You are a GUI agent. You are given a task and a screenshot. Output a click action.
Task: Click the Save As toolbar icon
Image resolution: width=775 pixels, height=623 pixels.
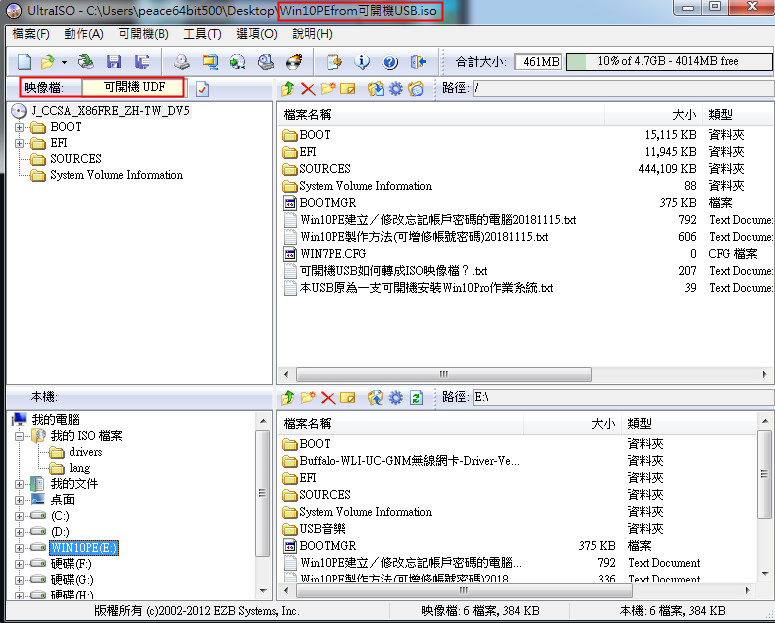coord(142,62)
